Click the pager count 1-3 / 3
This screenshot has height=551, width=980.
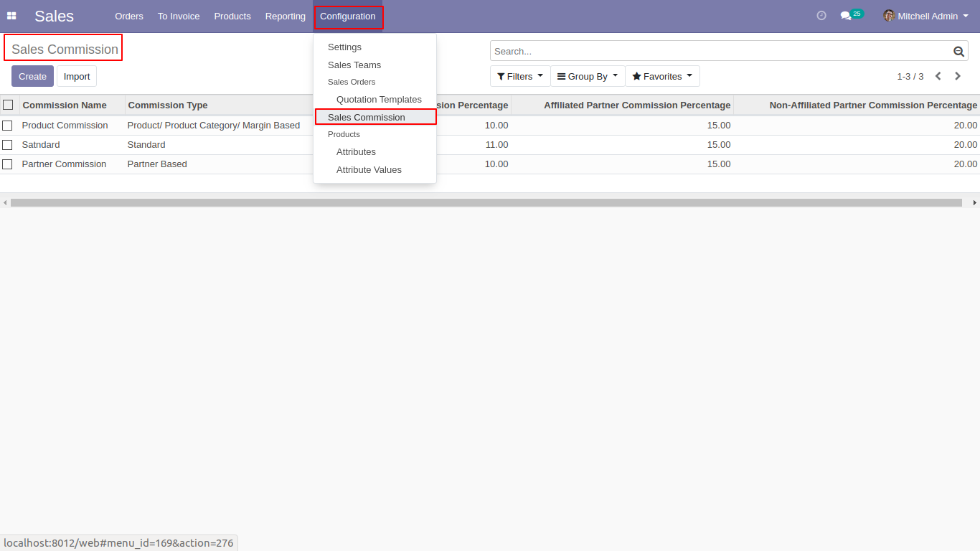pos(910,76)
